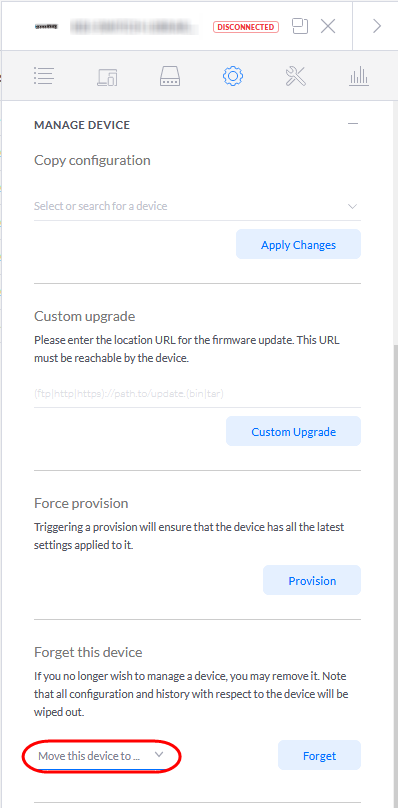Click the Forget button

pos(320,755)
